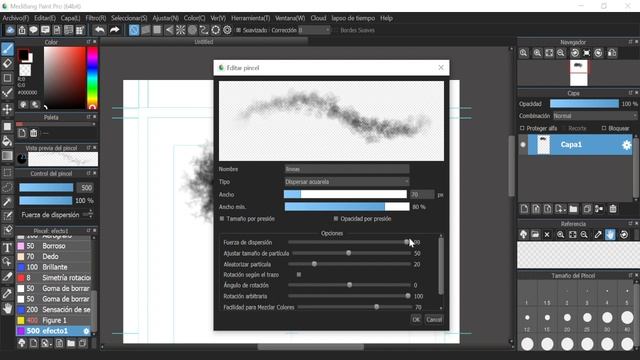The image size is (640, 360).
Task: Close the reference image with X icon
Action: pyautogui.click(x=547, y=235)
